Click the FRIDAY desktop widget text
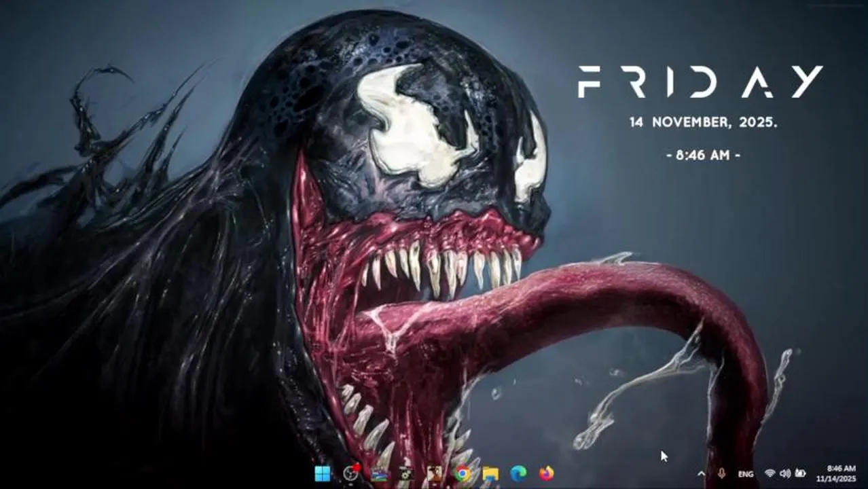Viewport: 868px width, 489px height. click(x=700, y=81)
